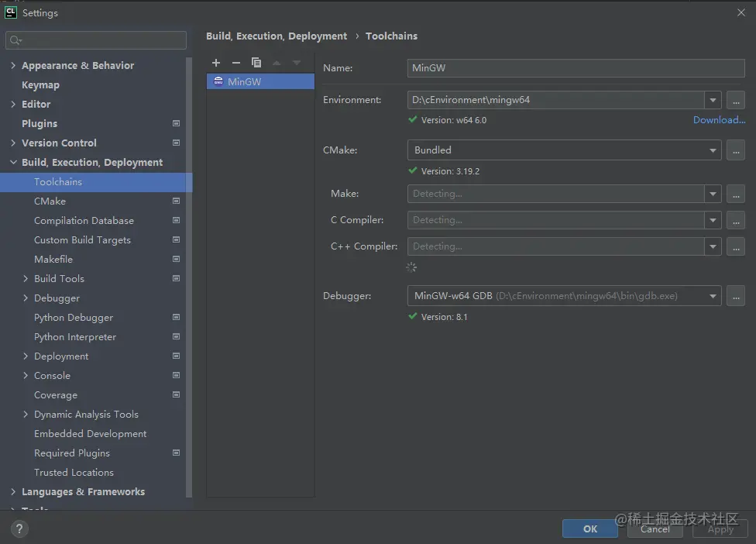Collapse Build, Execution, Deployment section
The image size is (756, 544).
pyautogui.click(x=13, y=163)
